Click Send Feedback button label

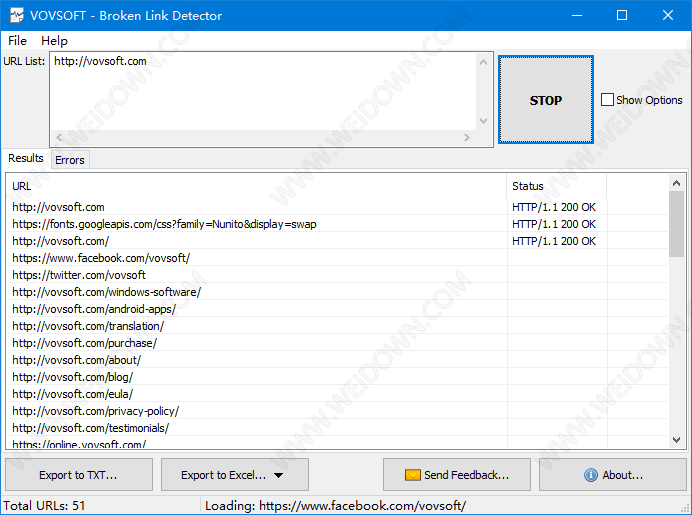[466, 475]
